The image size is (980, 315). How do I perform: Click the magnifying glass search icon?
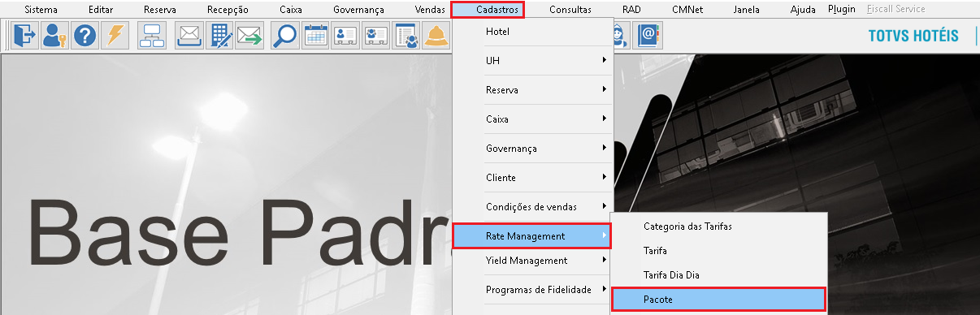pos(284,36)
